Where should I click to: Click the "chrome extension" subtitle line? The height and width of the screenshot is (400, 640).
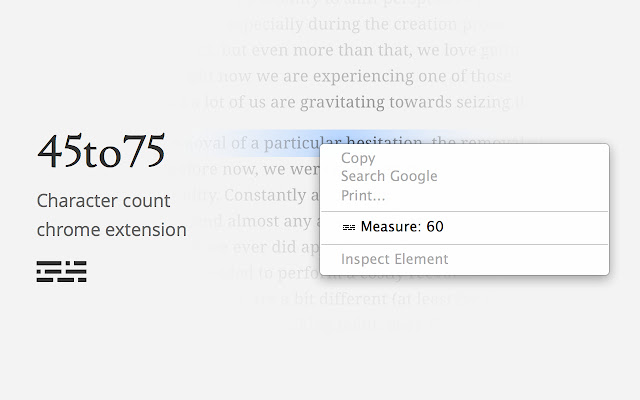111,230
